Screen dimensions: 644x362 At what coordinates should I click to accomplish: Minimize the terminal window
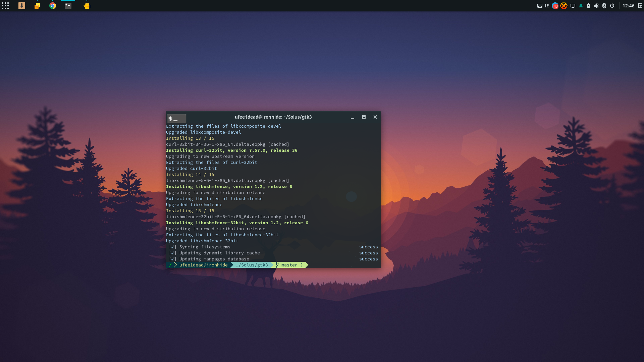(x=353, y=117)
